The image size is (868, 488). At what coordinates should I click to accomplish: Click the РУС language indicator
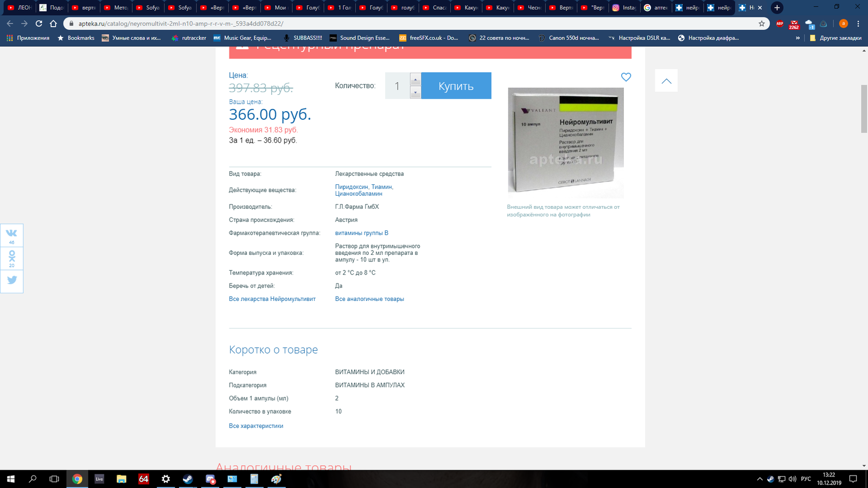(806, 479)
